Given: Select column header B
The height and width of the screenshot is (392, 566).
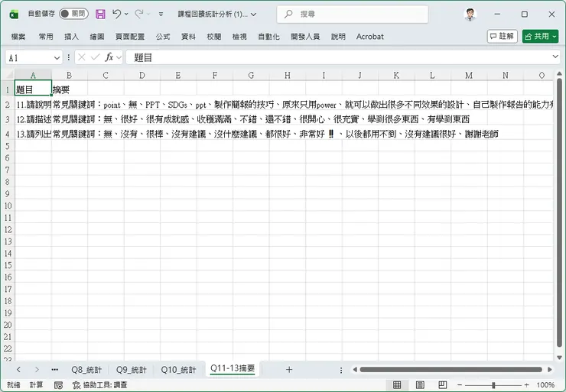Looking at the screenshot, I should [x=70, y=76].
